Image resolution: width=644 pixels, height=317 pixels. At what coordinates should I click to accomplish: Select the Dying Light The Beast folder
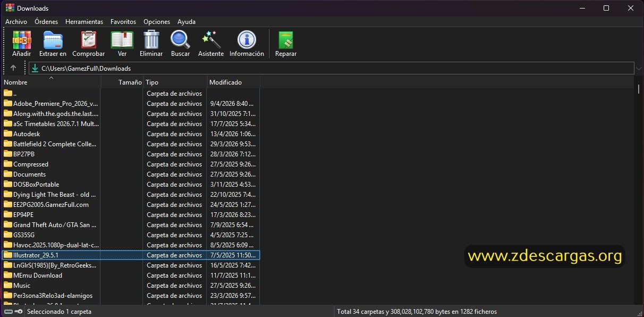click(x=131, y=194)
